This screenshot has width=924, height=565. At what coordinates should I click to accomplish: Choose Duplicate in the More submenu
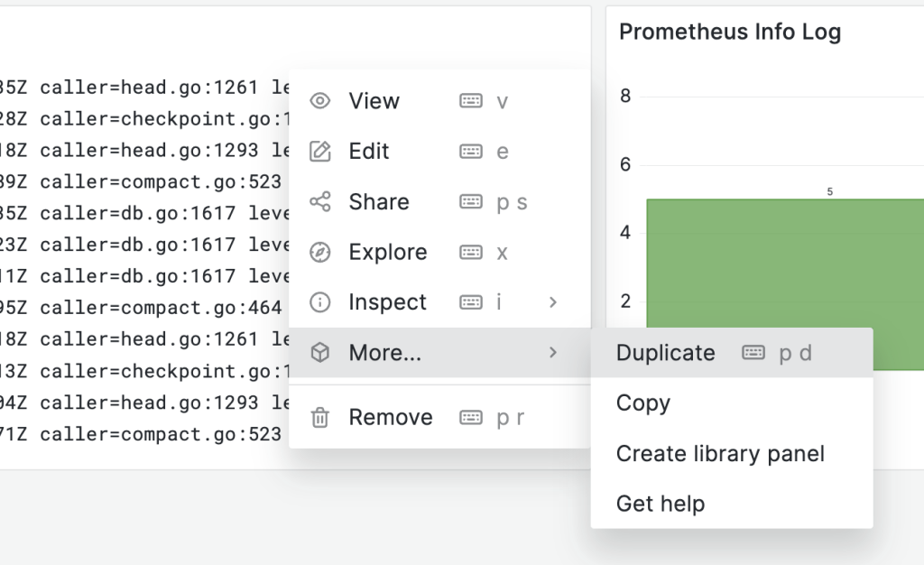(x=666, y=353)
